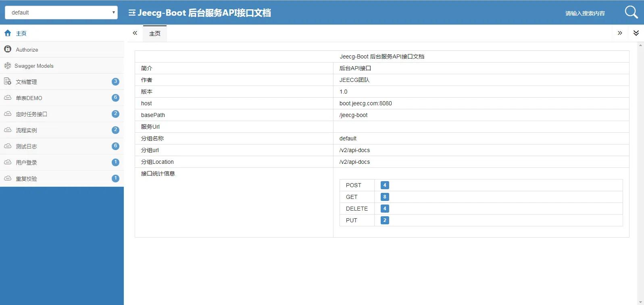Click the 文档管理 document icon
Screen dimensions: 644x305
pyautogui.click(x=8, y=81)
